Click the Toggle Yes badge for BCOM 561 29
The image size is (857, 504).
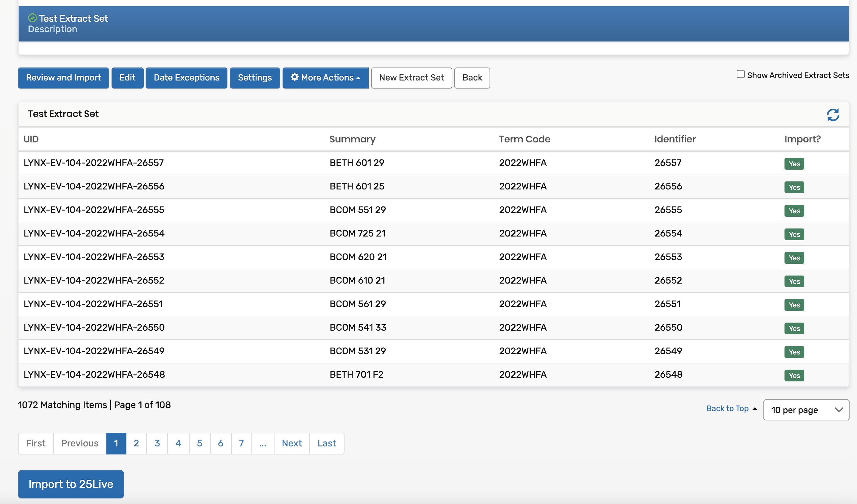coord(794,305)
